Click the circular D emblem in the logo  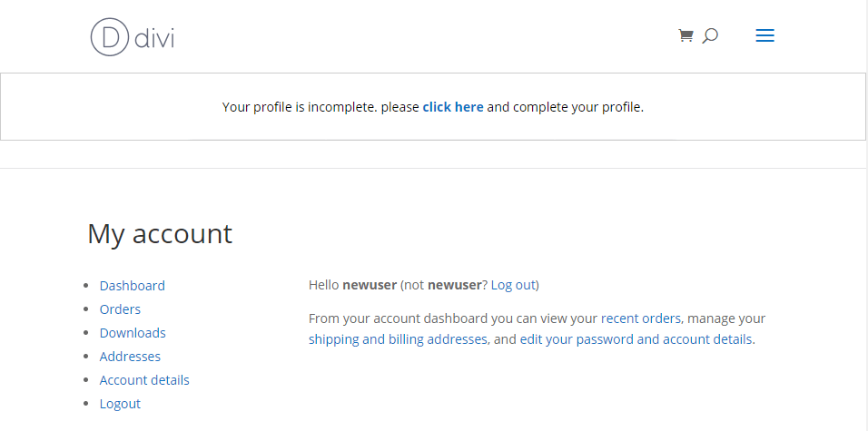110,37
